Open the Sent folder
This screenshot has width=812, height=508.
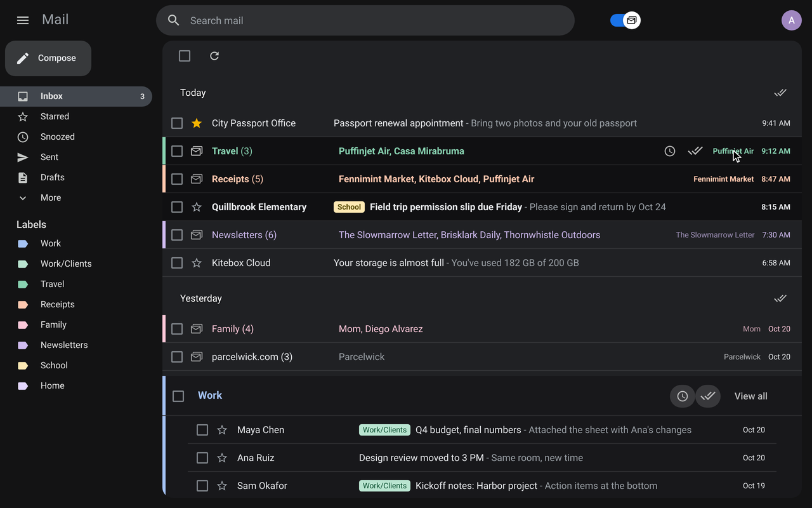click(76, 157)
